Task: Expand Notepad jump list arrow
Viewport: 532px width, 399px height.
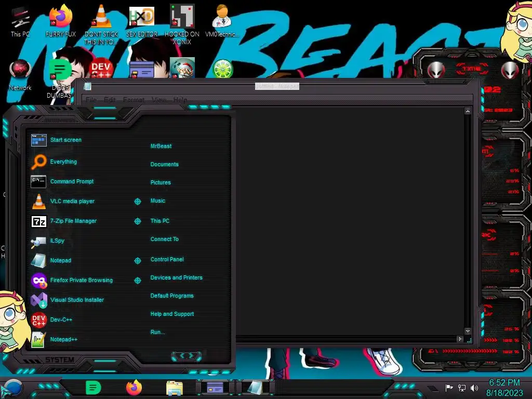Action: pyautogui.click(x=137, y=261)
